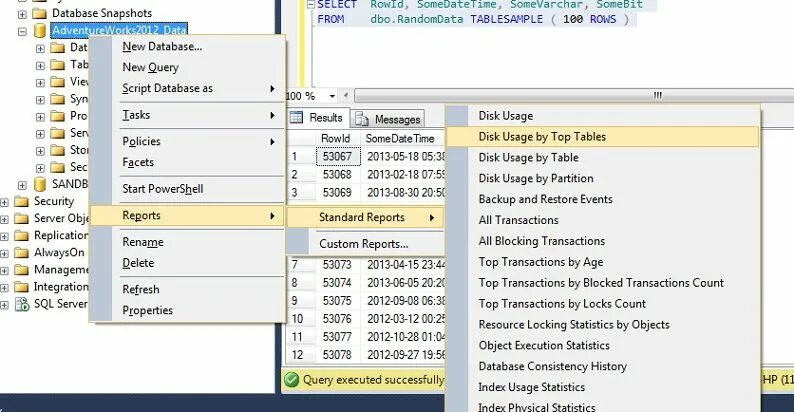Open Custom Reports dialog entry
The height and width of the screenshot is (412, 794).
click(x=365, y=244)
